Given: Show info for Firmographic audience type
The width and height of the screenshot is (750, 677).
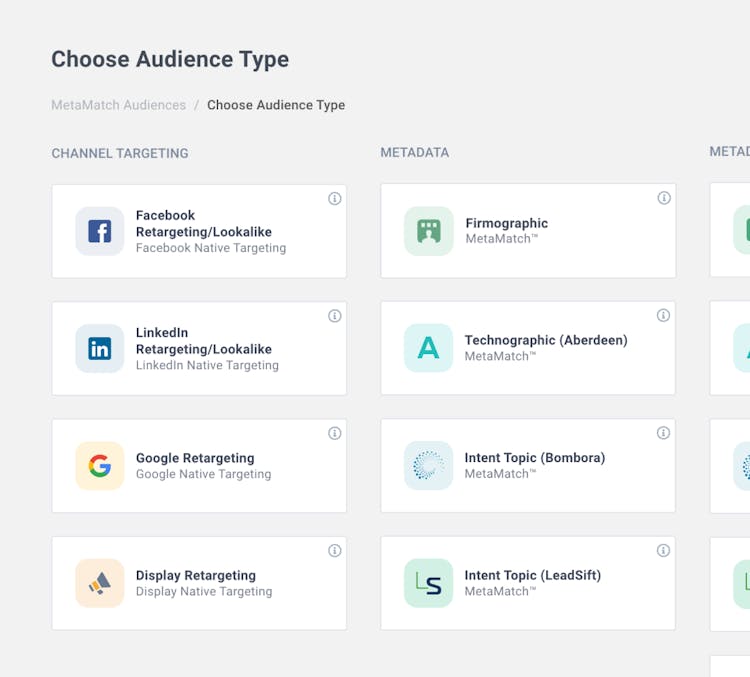Looking at the screenshot, I should tap(664, 198).
